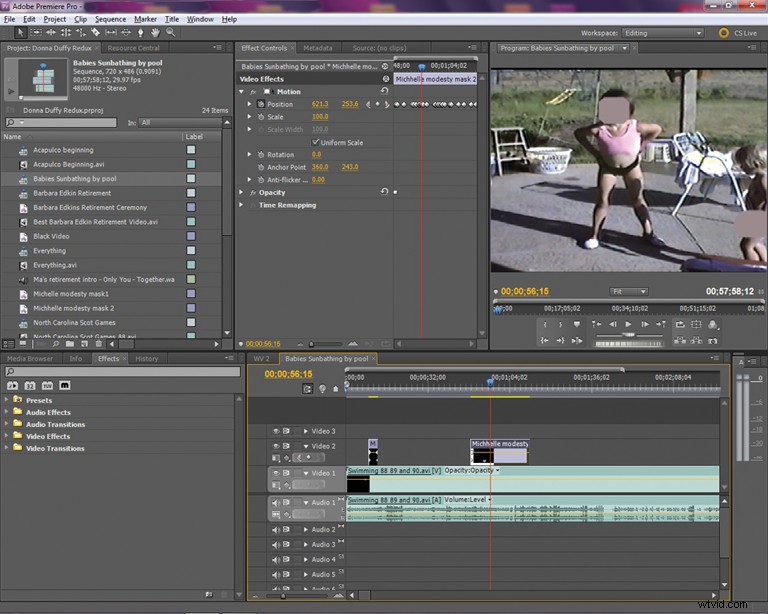Switch to the Media Browser tab
The image size is (768, 614).
(30, 358)
